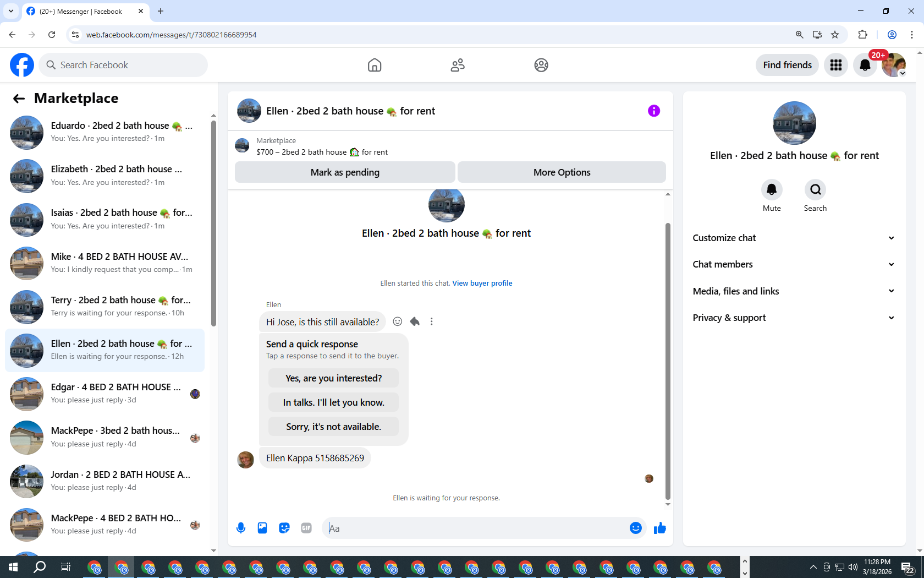Open the Groups icon in top navigation
924x578 pixels.
click(541, 65)
